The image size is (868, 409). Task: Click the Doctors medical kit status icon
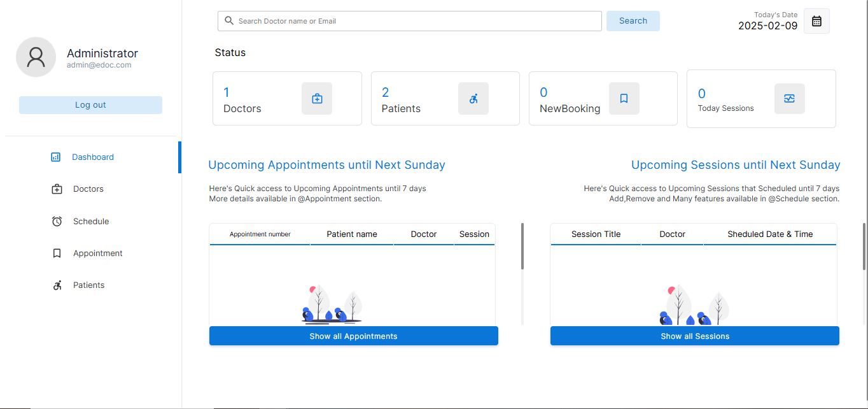317,99
